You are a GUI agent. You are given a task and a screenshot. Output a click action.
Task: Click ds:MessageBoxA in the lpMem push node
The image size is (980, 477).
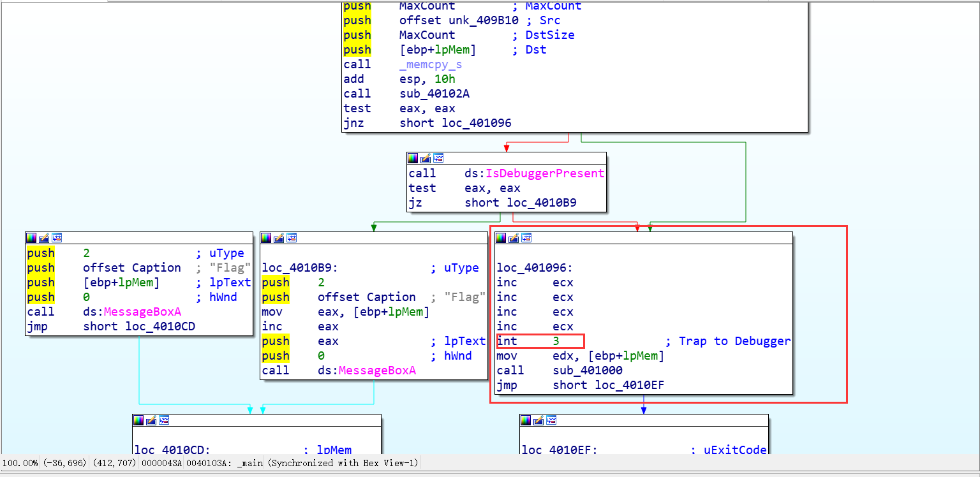click(x=132, y=312)
